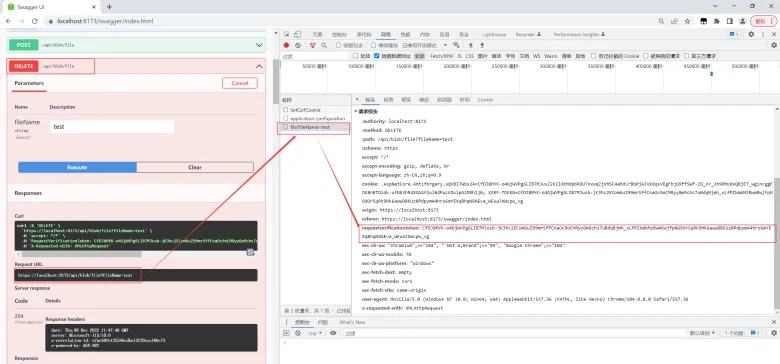780x364 pixels.
Task: Open a new browser tab with plus icon
Action: coord(109,6)
